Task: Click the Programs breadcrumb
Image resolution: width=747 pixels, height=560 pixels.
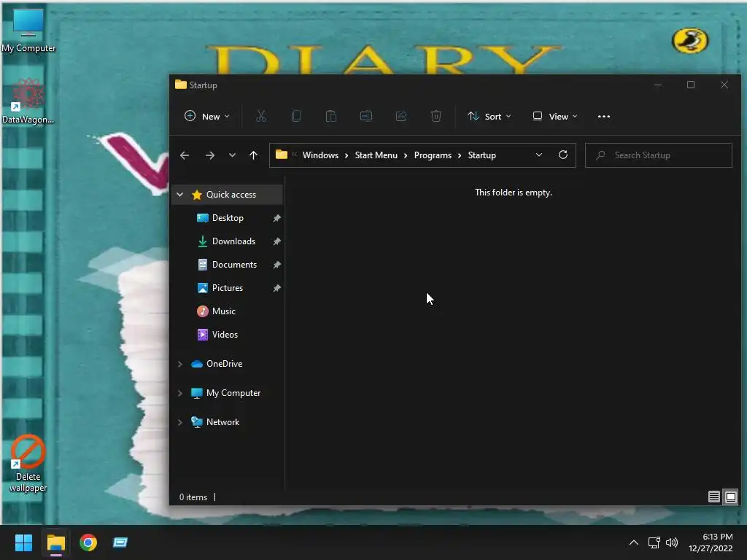Action: [x=433, y=155]
